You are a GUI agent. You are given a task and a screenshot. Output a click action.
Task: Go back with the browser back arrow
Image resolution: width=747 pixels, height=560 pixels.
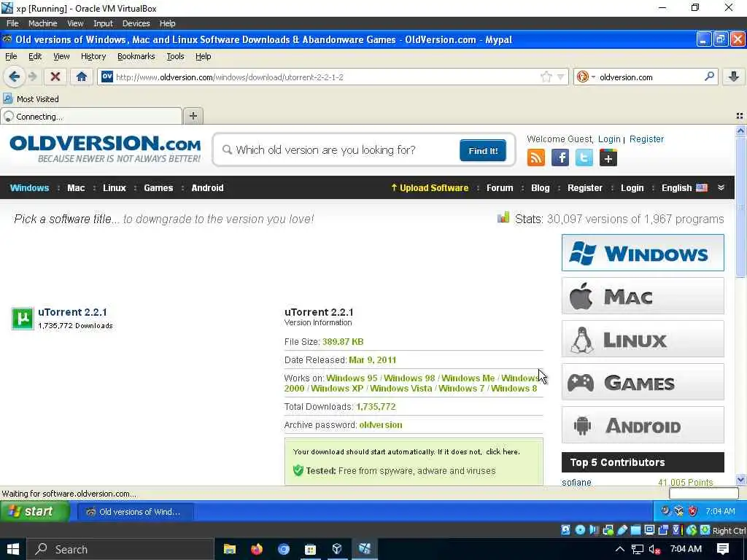click(15, 77)
